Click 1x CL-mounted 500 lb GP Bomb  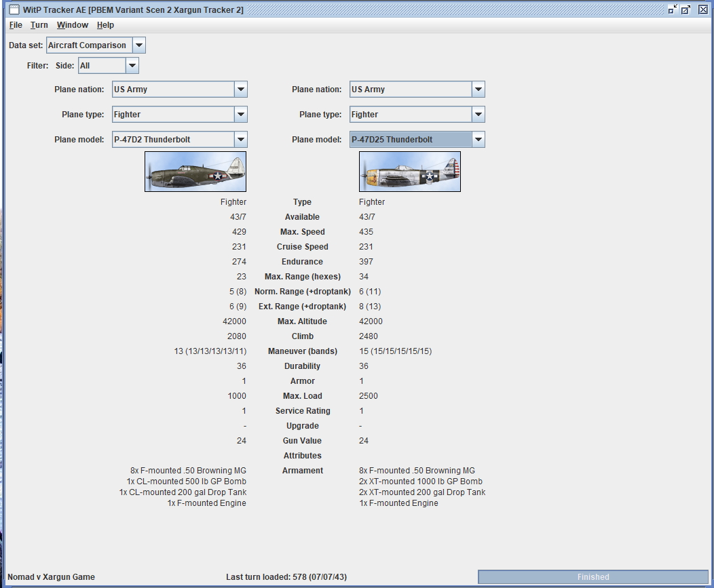click(x=186, y=482)
